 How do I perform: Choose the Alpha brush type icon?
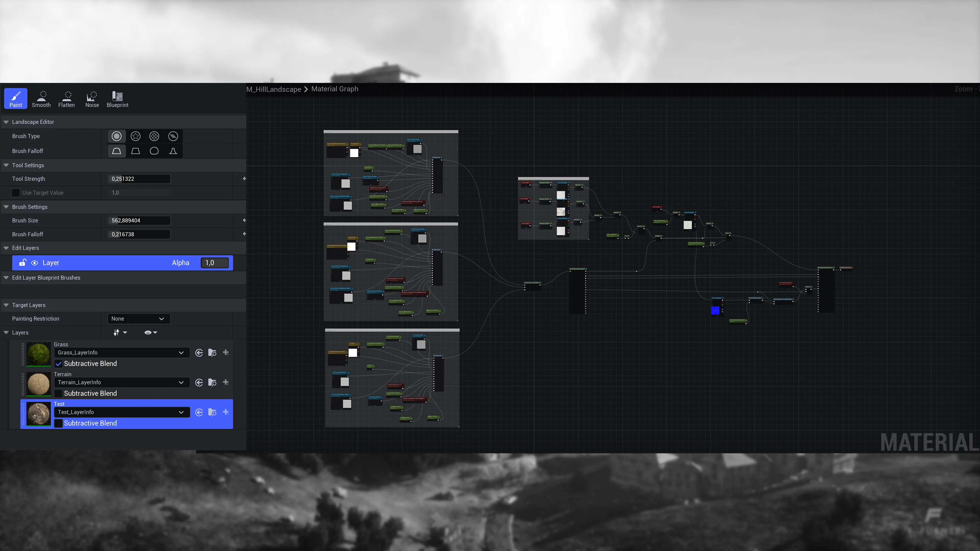136,136
